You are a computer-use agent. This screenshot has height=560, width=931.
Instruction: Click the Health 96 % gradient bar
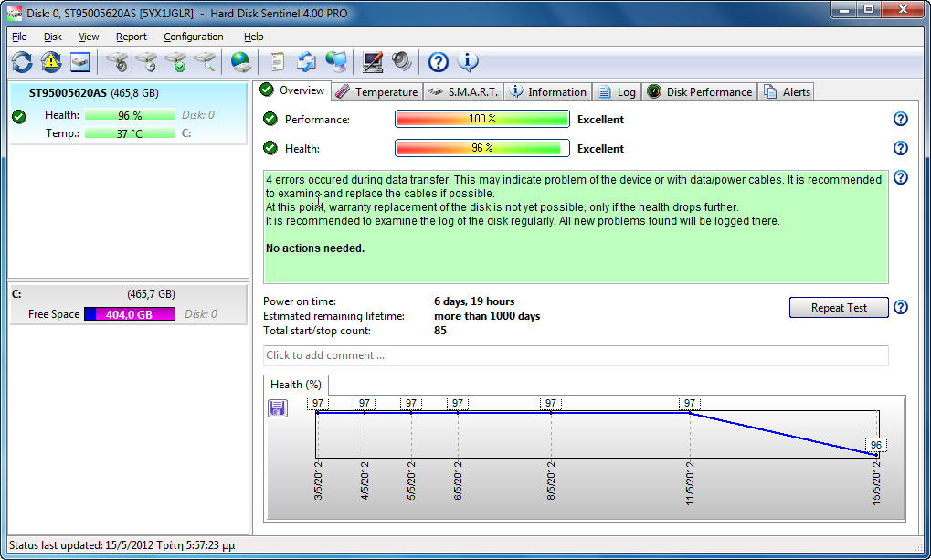(482, 149)
